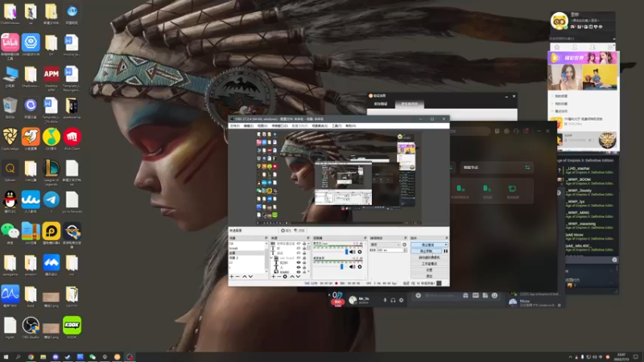Screen dimensions: 644x362
Task: Expand third channel group in YY list
Action: (x=552, y=111)
